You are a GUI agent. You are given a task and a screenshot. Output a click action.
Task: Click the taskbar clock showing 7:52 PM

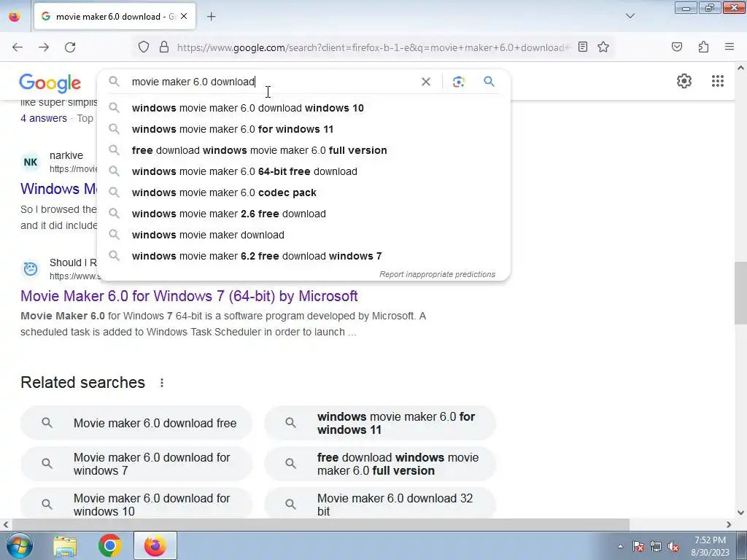coord(711,546)
